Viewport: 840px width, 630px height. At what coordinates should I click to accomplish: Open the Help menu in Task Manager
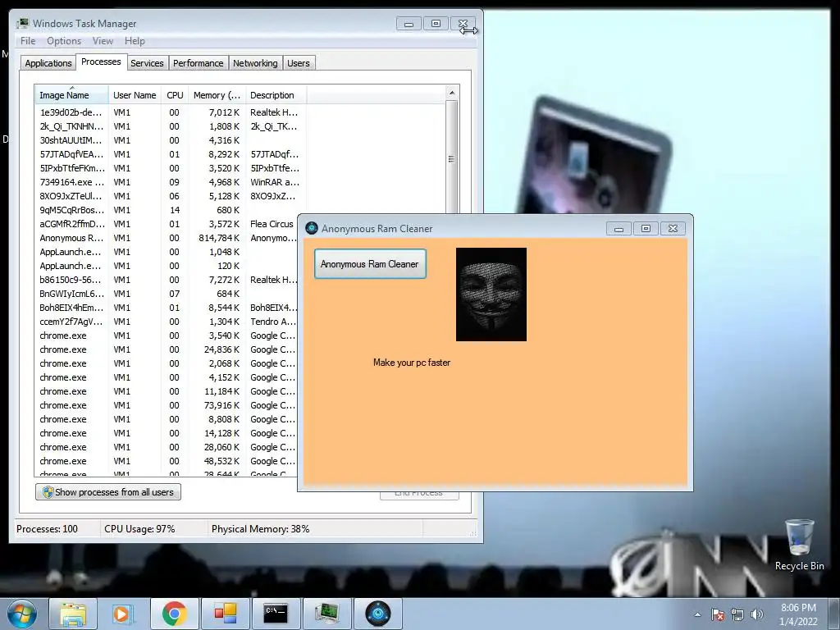135,41
